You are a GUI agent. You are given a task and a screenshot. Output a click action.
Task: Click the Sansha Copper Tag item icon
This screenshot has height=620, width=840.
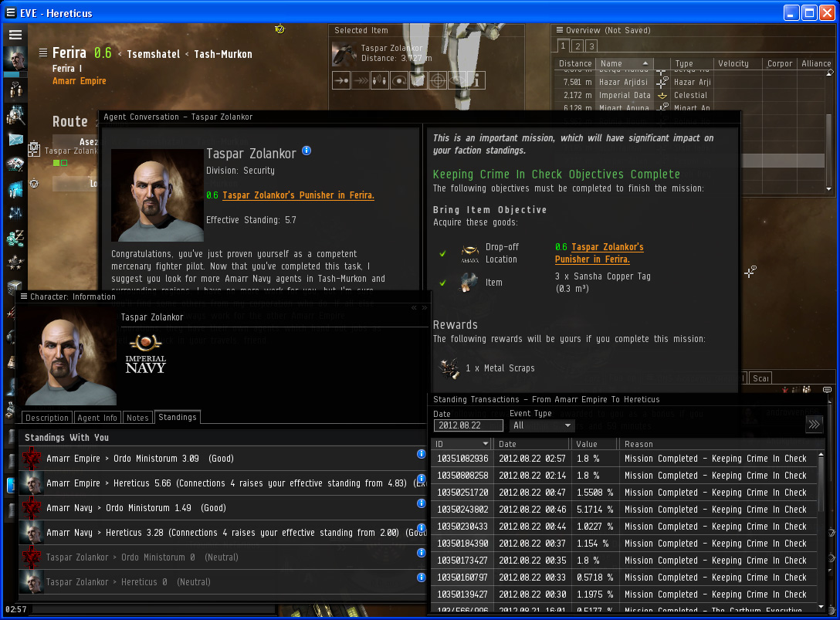469,283
